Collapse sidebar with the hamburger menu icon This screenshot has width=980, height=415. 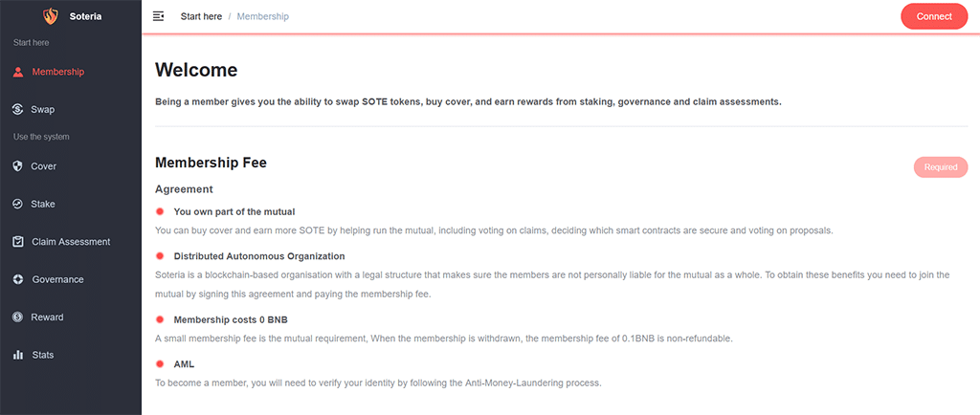[x=158, y=16]
